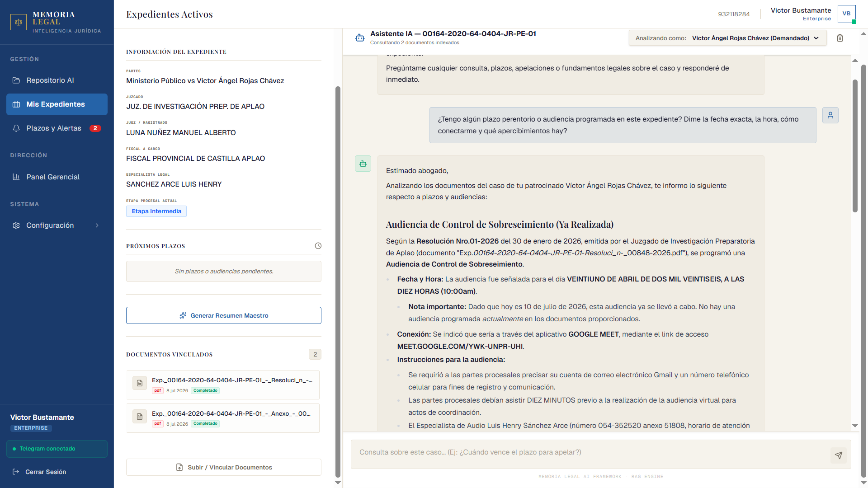This screenshot has height=488, width=868.
Task: Click the MEET.GOOGLE.COM/YWK-UNPR-UHI link text
Action: (x=460, y=347)
